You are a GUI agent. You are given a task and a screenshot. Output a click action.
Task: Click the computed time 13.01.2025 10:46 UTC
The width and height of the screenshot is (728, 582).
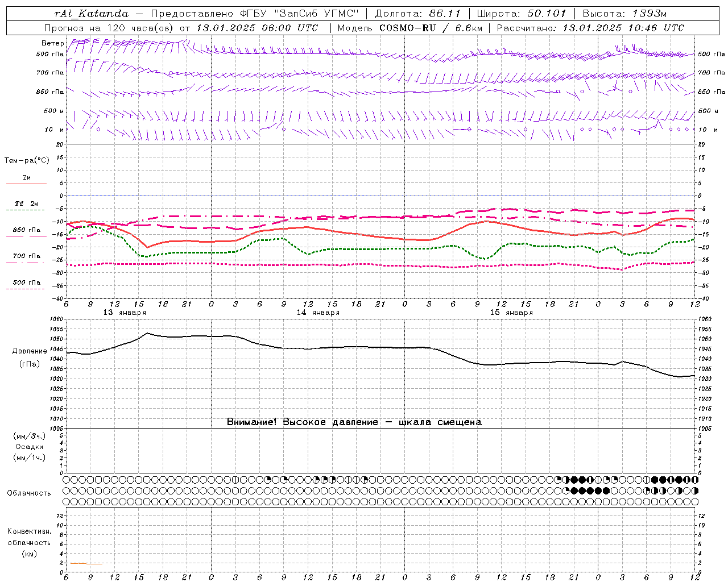point(623,28)
